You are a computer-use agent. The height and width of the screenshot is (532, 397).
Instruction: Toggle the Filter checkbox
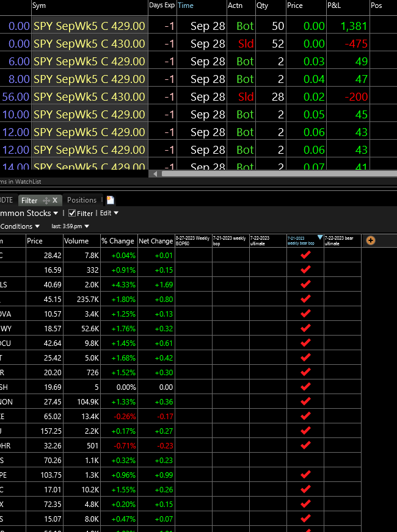point(72,214)
